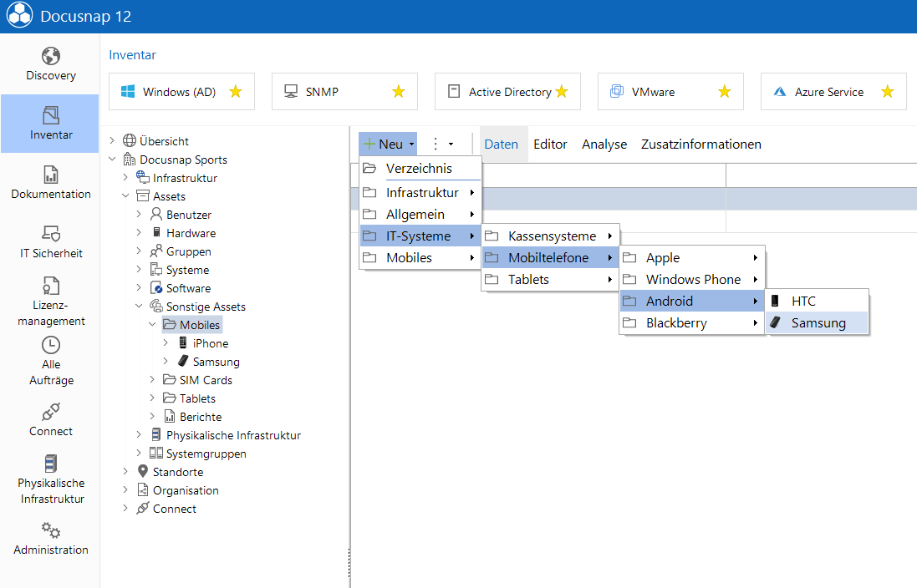The width and height of the screenshot is (917, 588).
Task: Open the three-dots more options dropdown
Action: pyautogui.click(x=442, y=144)
